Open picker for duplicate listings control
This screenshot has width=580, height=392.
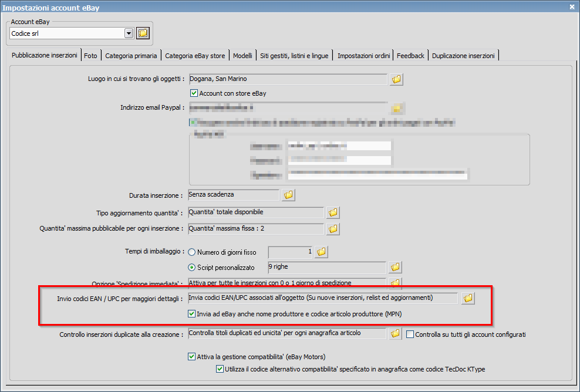pyautogui.click(x=394, y=333)
